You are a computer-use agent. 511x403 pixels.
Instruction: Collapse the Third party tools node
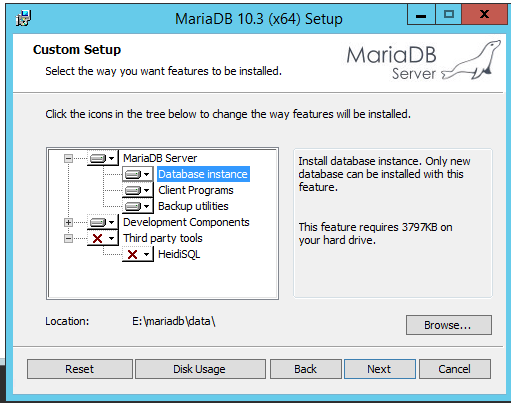click(x=68, y=238)
